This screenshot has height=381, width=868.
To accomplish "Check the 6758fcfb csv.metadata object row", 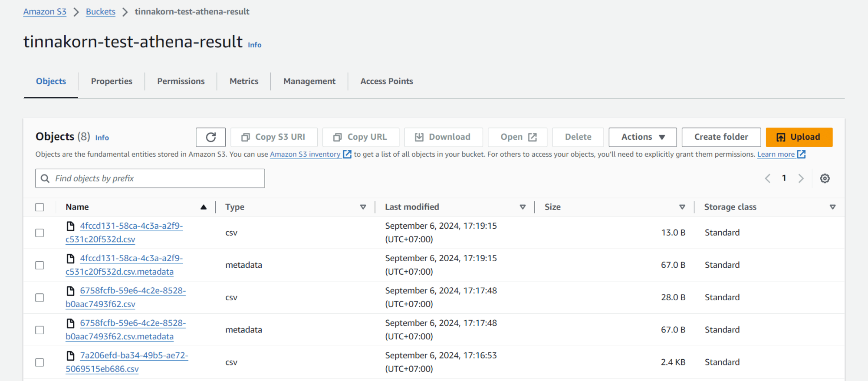I will pyautogui.click(x=39, y=330).
